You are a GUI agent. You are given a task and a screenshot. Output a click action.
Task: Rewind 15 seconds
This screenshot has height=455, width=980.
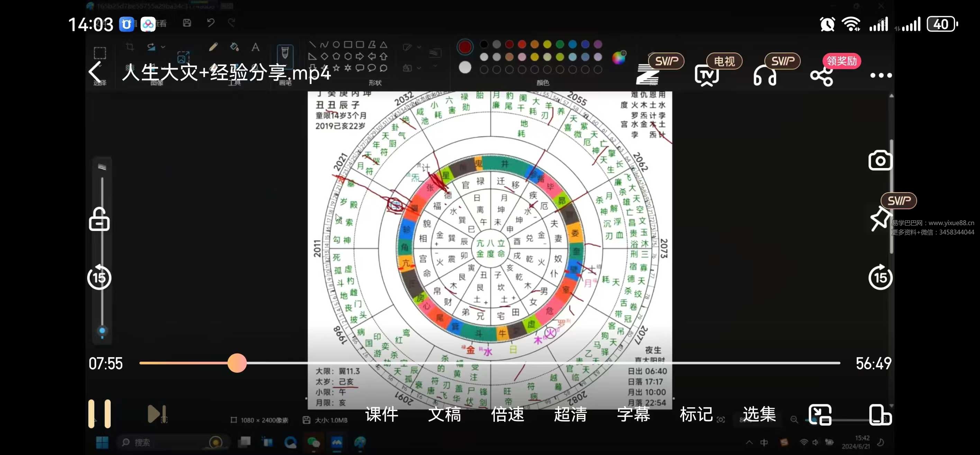tap(99, 278)
